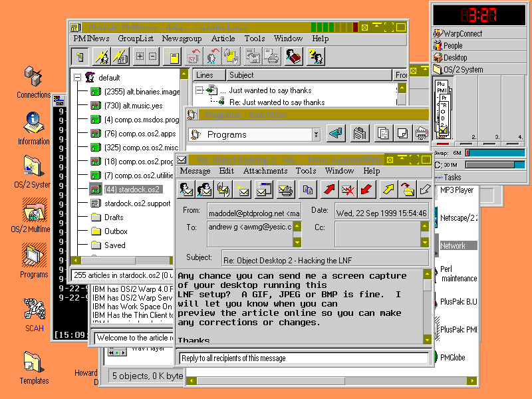The image size is (532, 399).
Task: Open the address book icon in PMINews toolbar
Action: click(x=294, y=57)
